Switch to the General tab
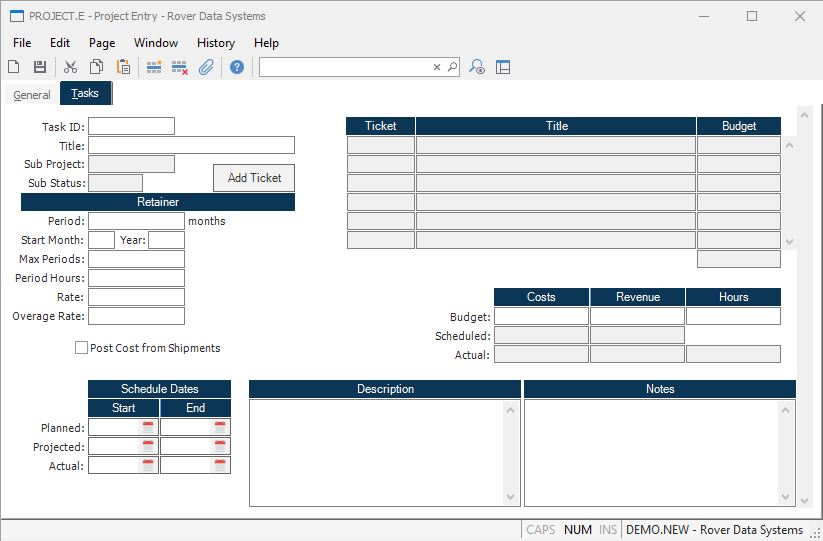823x541 pixels. 32,95
